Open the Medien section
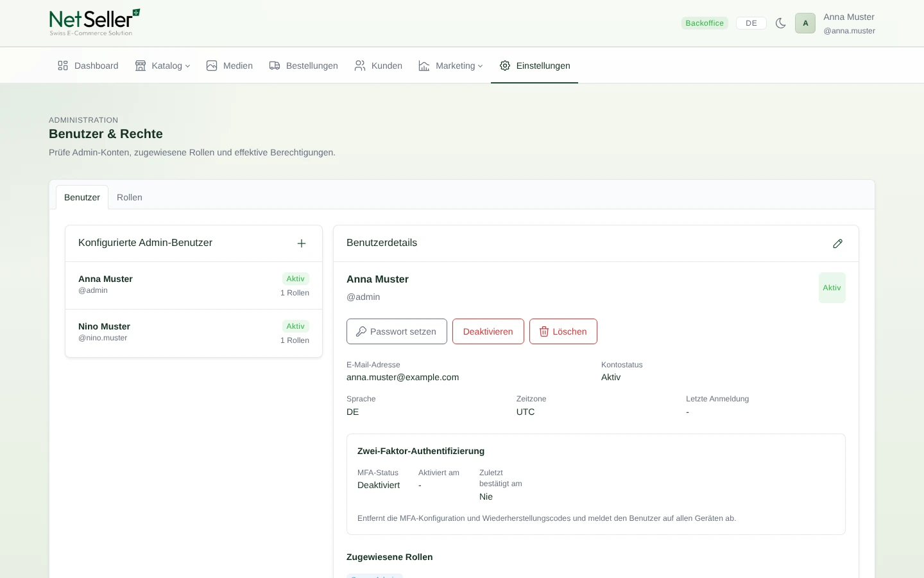Screen dimensions: 924x578 pos(229,66)
